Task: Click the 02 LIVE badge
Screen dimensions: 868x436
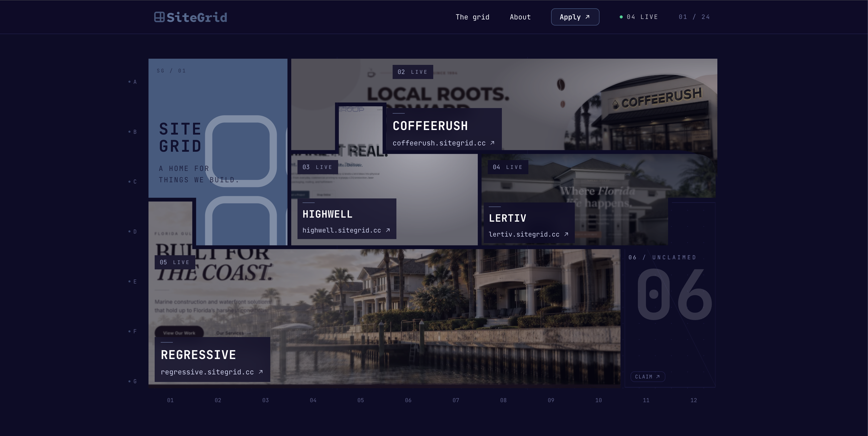Action: pyautogui.click(x=413, y=72)
